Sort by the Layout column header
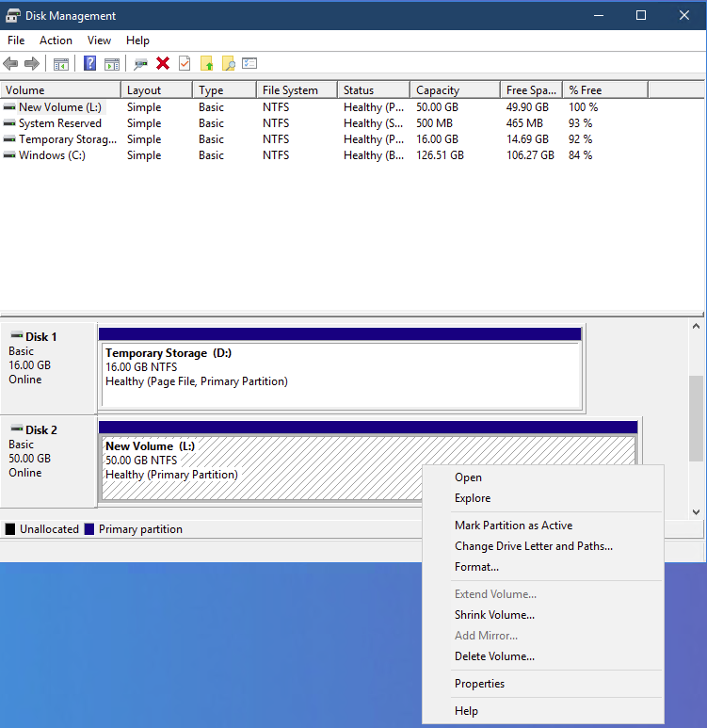This screenshot has width=707, height=728. tap(157, 90)
